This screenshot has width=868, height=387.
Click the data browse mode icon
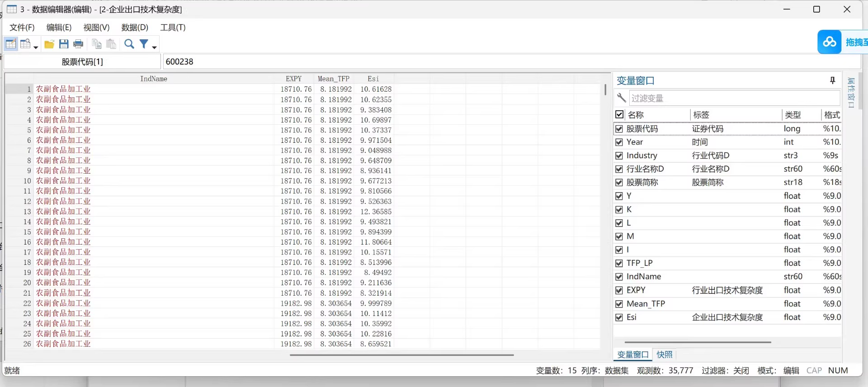point(26,44)
